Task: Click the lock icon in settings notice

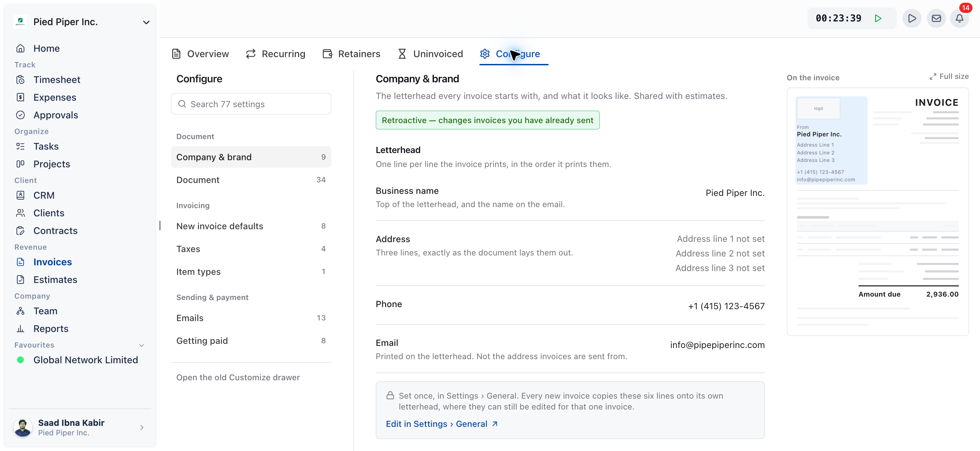Action: coord(390,396)
